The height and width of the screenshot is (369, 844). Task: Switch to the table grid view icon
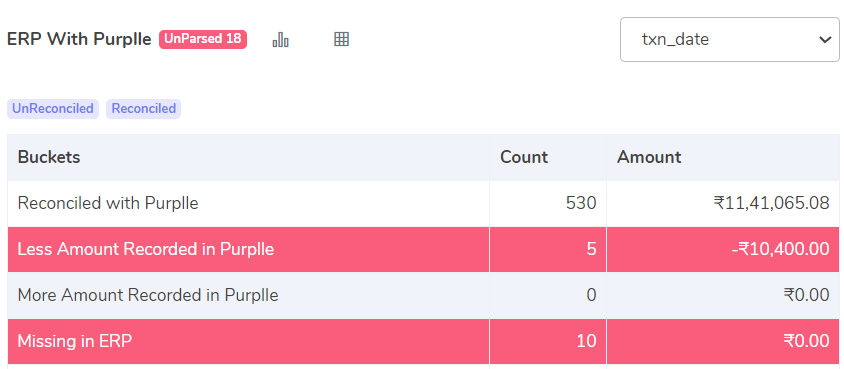[341, 39]
